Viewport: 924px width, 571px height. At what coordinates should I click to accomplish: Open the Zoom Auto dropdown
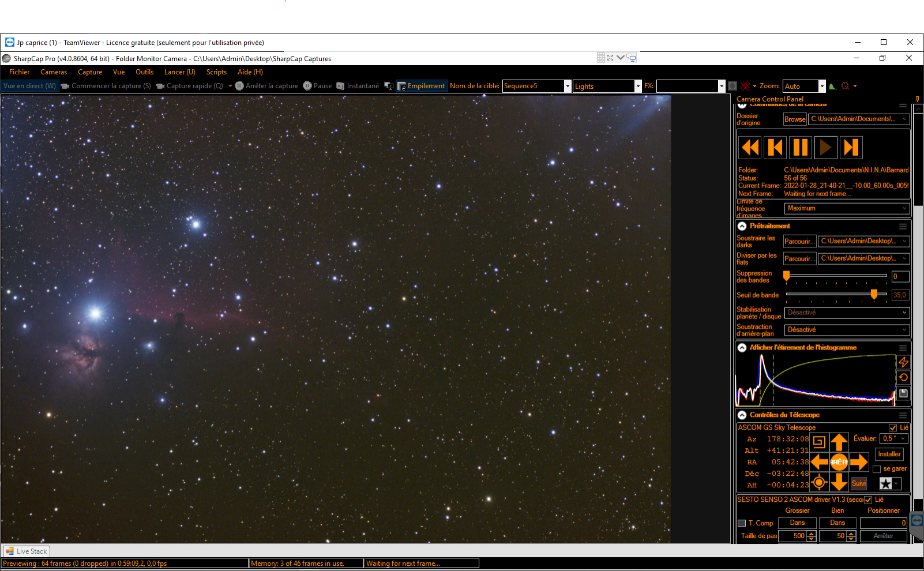(822, 86)
